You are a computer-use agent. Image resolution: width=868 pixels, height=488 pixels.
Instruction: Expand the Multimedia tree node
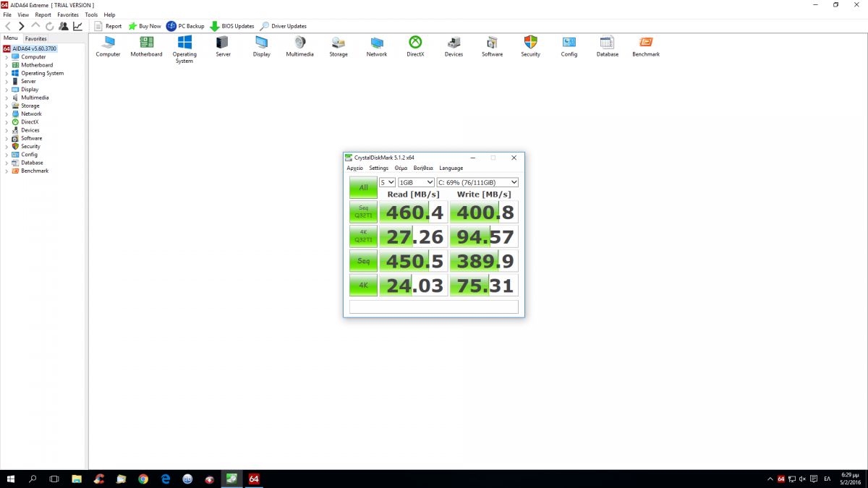7,98
